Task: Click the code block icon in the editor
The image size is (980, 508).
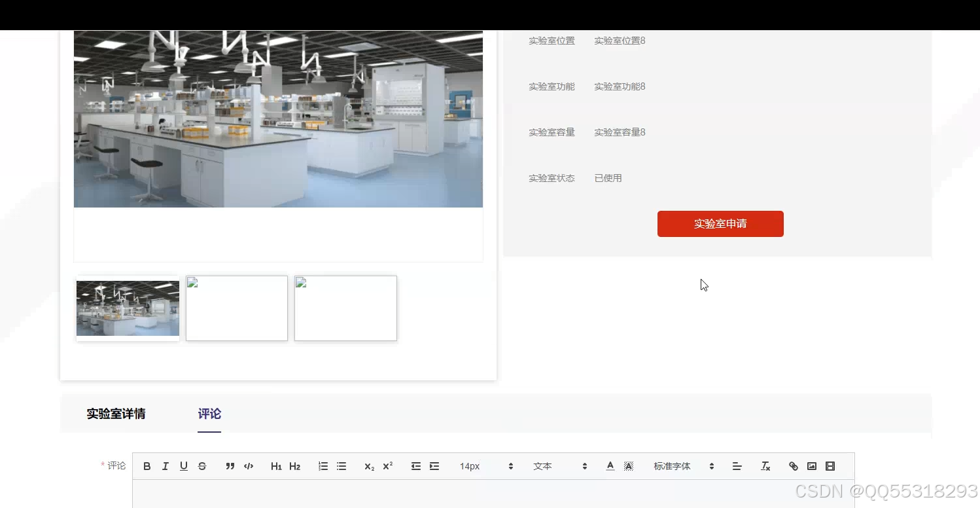Action: [x=249, y=465]
